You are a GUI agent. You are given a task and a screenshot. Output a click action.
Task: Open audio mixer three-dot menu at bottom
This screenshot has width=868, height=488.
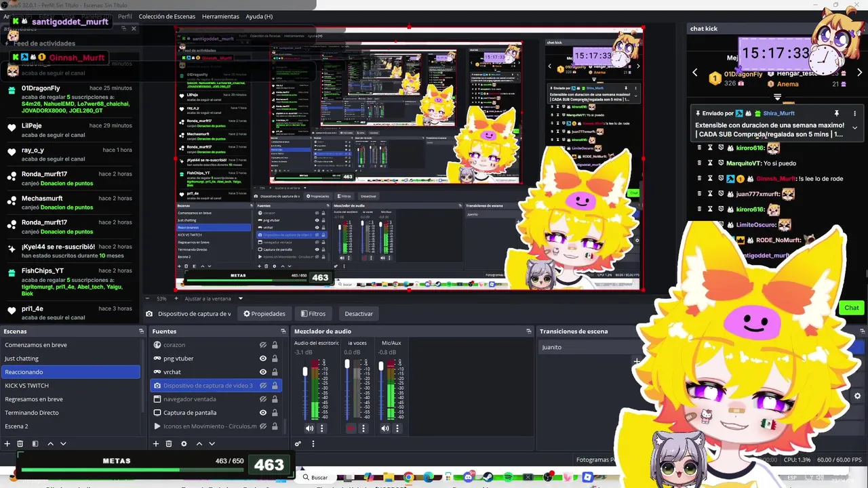(x=313, y=444)
